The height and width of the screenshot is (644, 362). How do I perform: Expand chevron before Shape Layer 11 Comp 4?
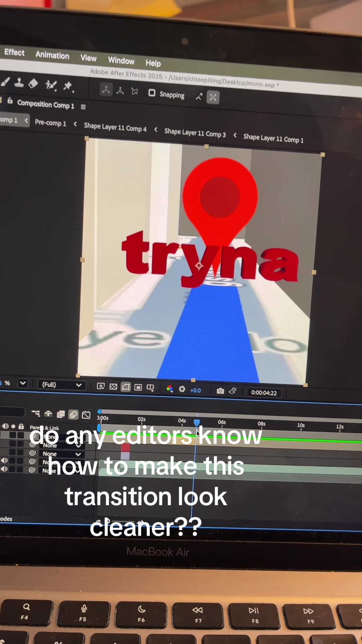click(75, 124)
